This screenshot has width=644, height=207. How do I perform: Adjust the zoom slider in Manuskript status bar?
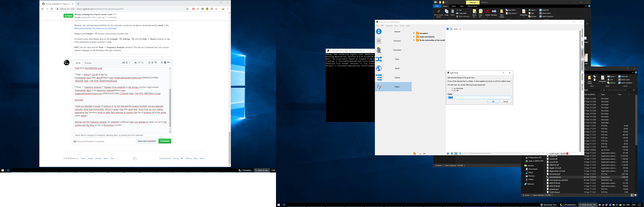pyautogui.click(x=469, y=154)
